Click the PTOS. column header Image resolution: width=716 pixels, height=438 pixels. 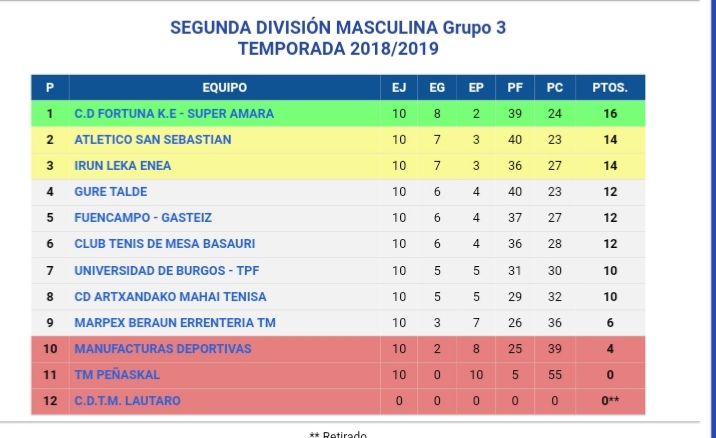(x=610, y=87)
